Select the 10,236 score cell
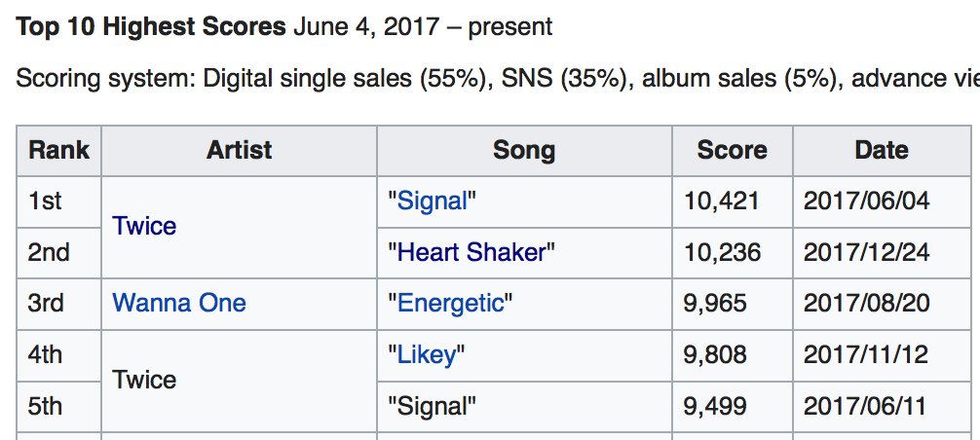 pyautogui.click(x=722, y=253)
